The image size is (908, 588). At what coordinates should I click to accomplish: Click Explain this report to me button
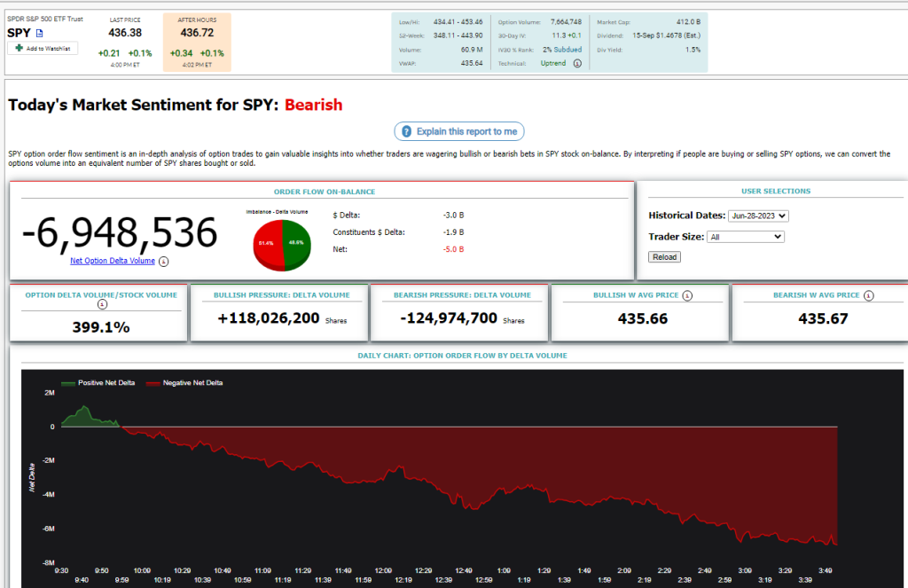[x=459, y=131]
